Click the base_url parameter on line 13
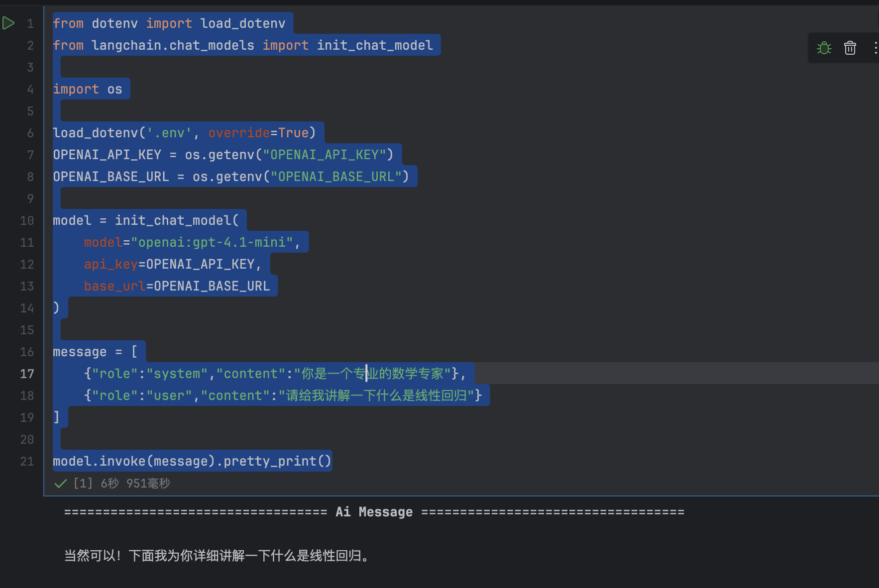Image resolution: width=879 pixels, height=588 pixels. (x=115, y=286)
